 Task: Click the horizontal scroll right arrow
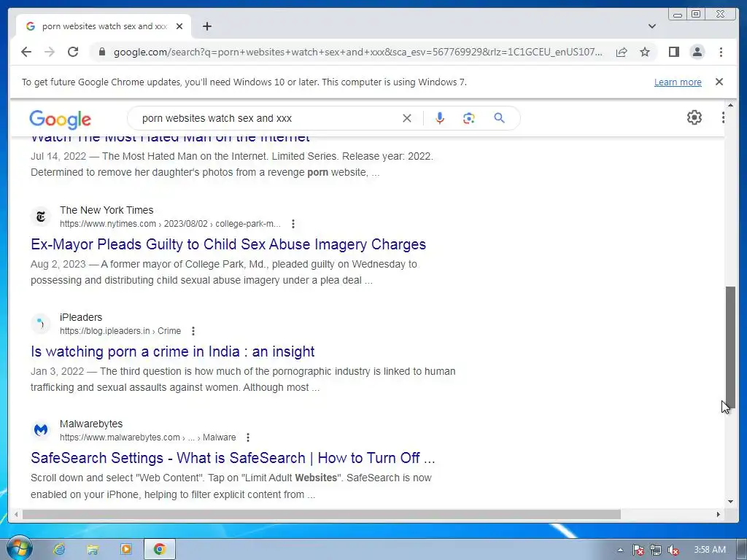[719, 514]
